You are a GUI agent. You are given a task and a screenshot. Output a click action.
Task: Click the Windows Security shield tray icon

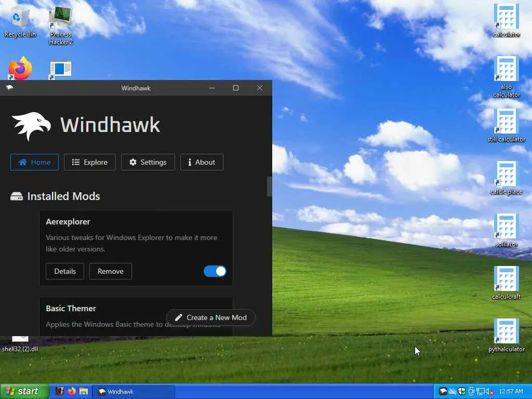[461, 391]
